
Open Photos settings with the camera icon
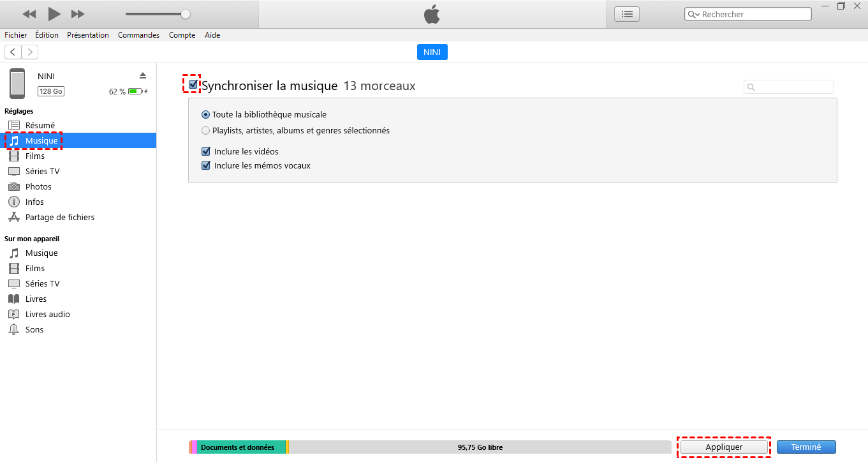click(x=14, y=186)
